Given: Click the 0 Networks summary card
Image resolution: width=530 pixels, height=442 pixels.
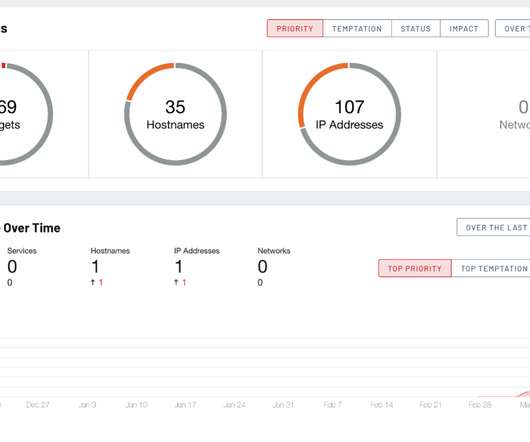Looking at the screenshot, I should (x=484, y=114).
